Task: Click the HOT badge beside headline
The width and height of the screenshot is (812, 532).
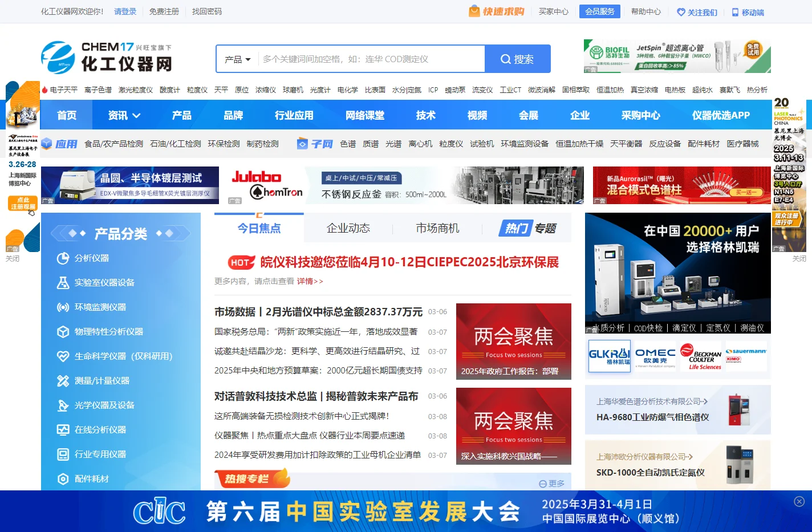Action: [241, 262]
